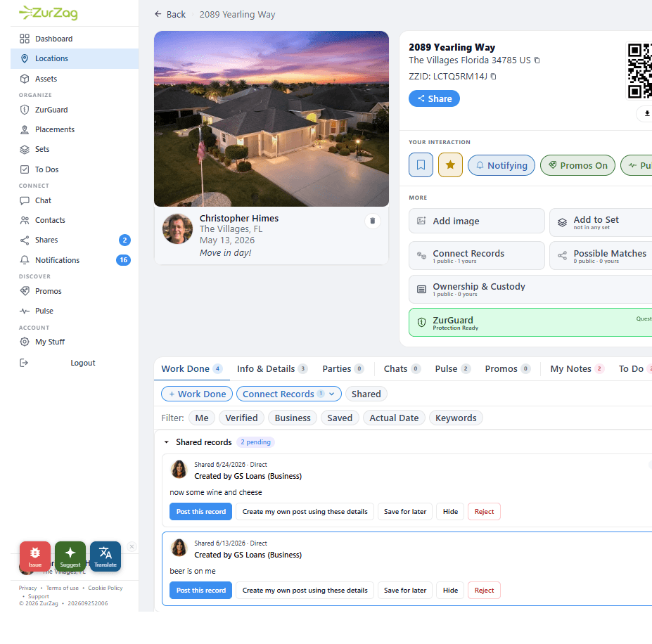Open the green Suggest button
This screenshot has height=644, width=652.
pos(70,556)
